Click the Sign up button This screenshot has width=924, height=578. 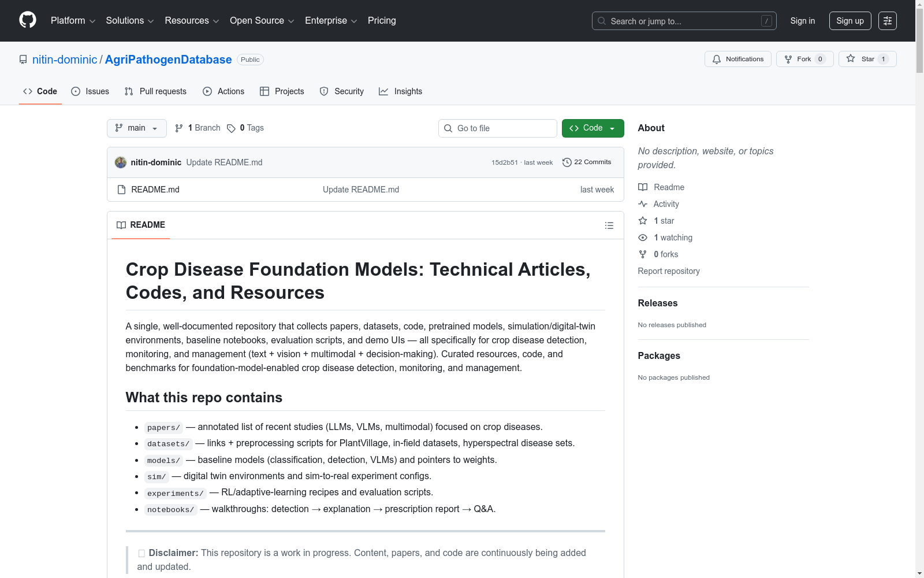(x=850, y=21)
